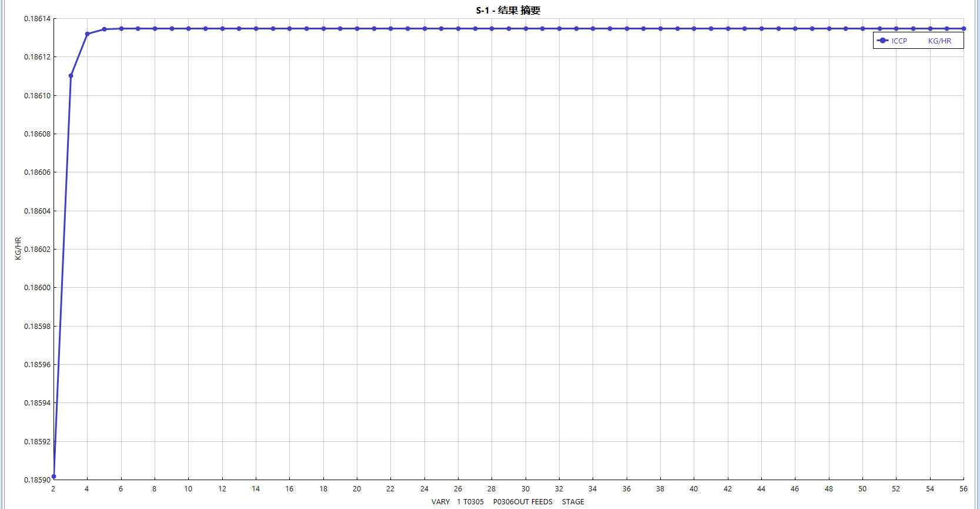Click the last data point at stage 56
980x509 pixels.
click(964, 28)
